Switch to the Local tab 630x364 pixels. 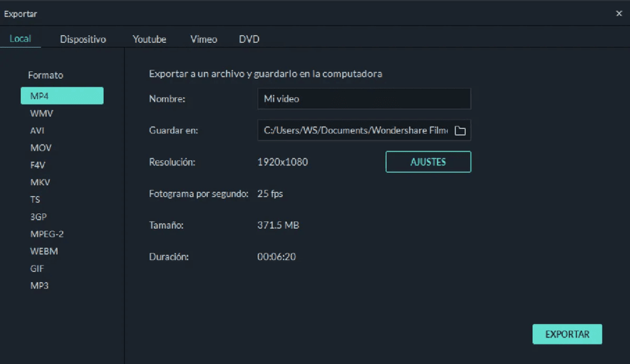[x=20, y=39]
